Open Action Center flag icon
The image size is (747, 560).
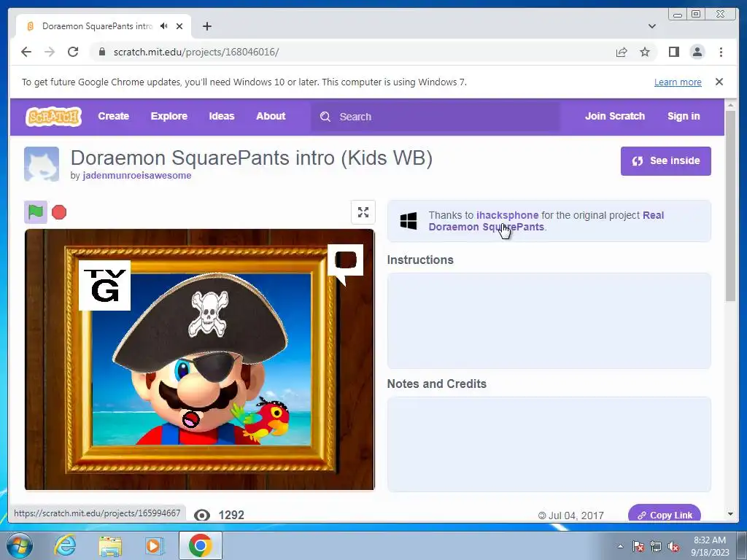coord(638,546)
